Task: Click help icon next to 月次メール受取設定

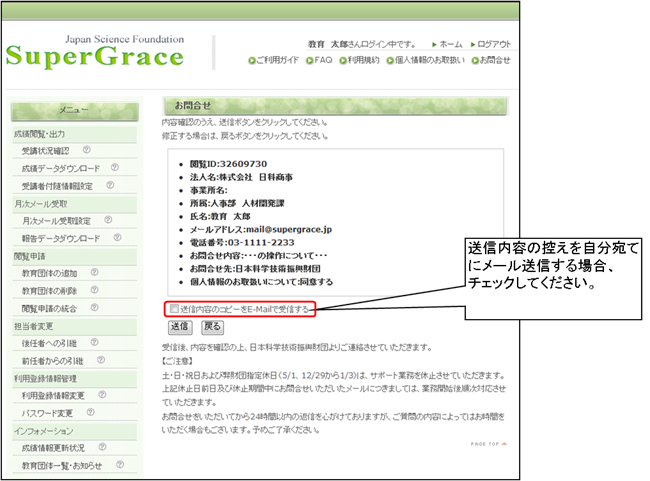Action: (x=104, y=220)
